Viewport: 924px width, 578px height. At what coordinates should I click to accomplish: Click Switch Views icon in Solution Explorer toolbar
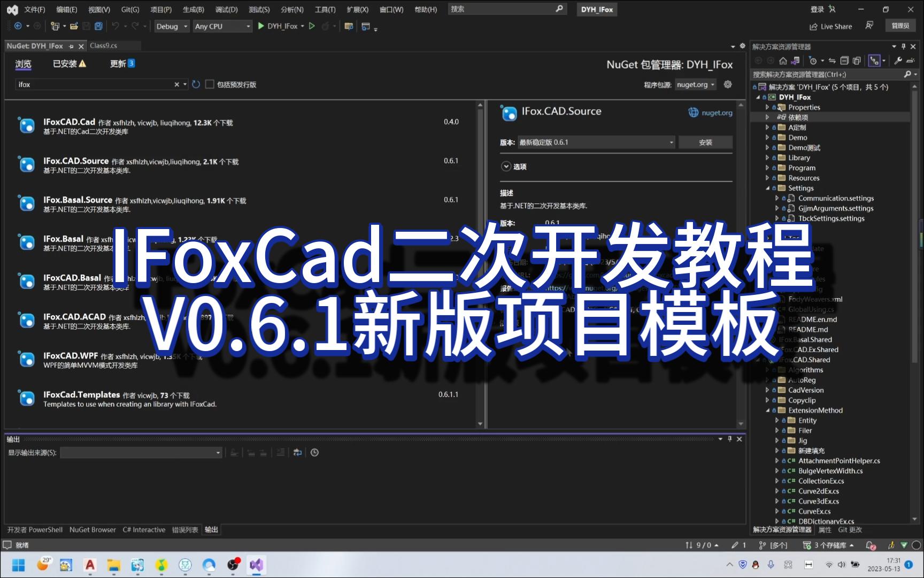tap(795, 60)
